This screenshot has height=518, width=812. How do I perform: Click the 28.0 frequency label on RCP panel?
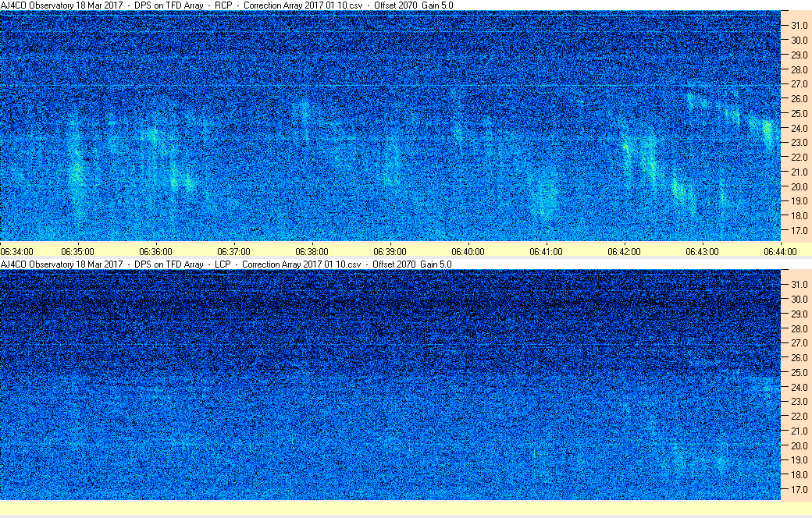click(799, 69)
